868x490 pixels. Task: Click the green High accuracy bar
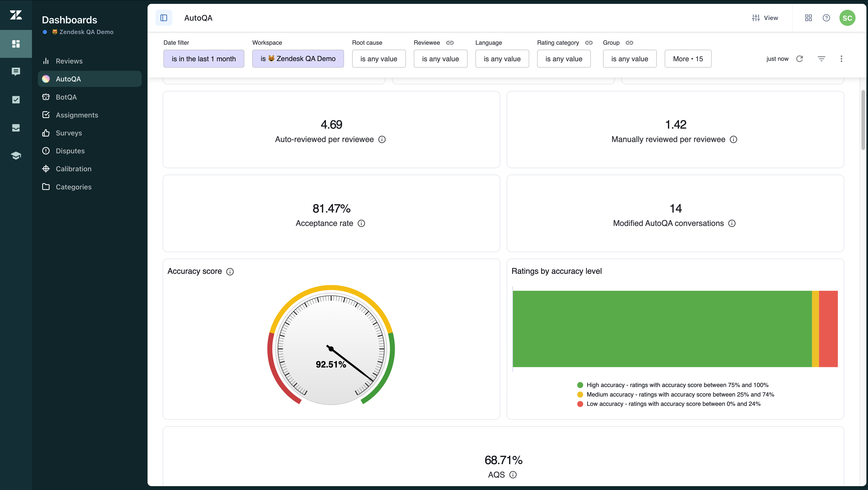click(x=662, y=329)
